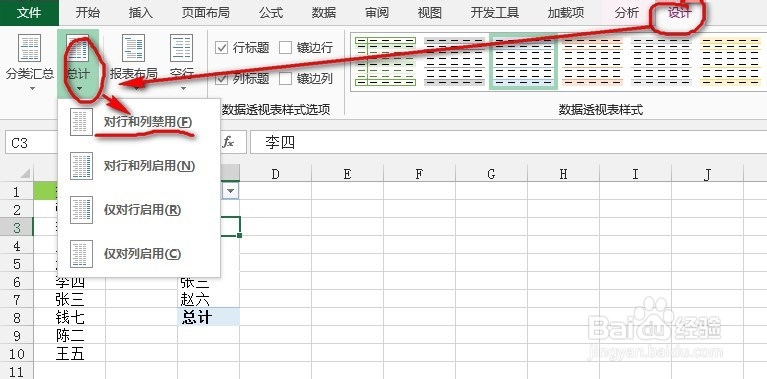Apply the gray-banded pivot table style
Viewport: 767px width, 379px height.
point(454,62)
